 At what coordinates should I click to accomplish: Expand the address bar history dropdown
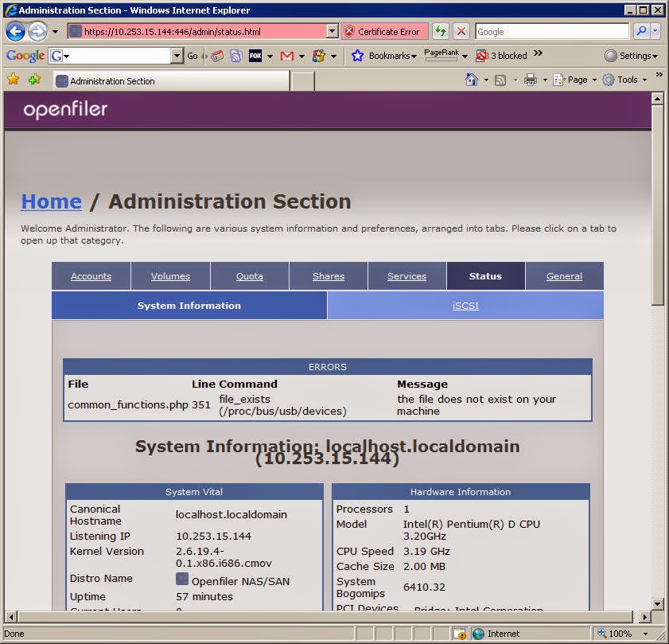(333, 31)
